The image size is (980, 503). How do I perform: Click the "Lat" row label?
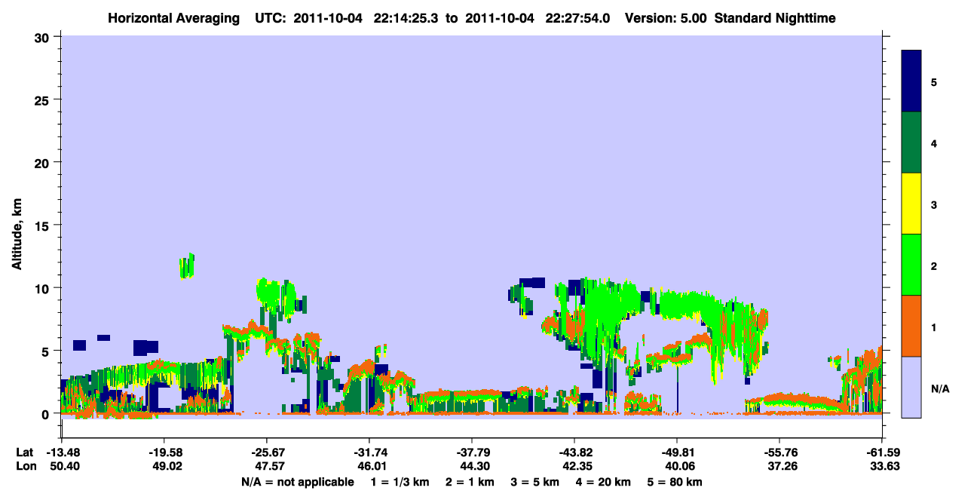25,452
